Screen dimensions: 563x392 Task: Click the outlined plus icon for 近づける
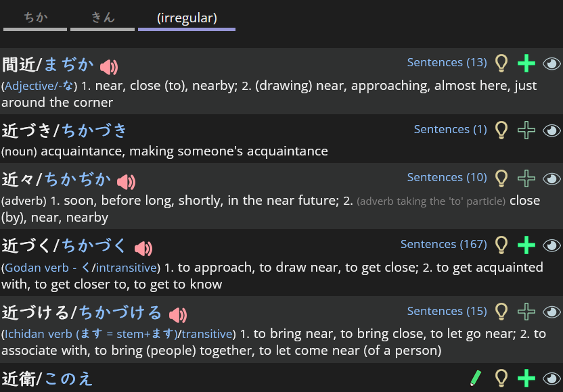point(526,312)
